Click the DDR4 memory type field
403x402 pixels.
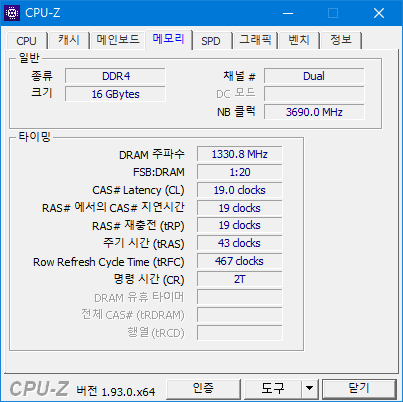coord(115,76)
